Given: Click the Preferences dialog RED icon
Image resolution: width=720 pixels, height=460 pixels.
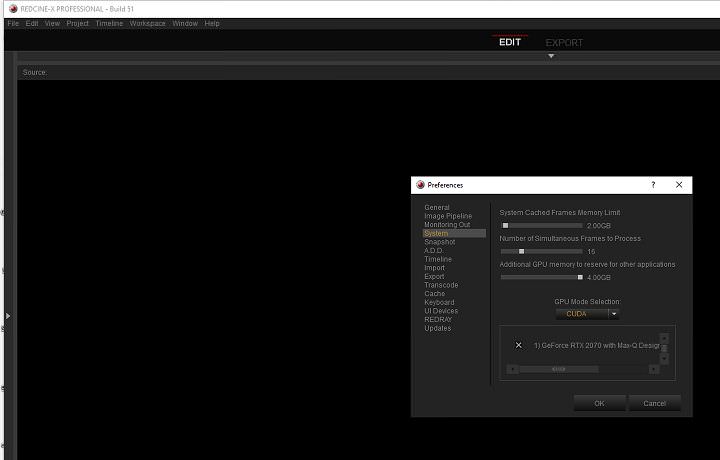Looking at the screenshot, I should pos(420,185).
